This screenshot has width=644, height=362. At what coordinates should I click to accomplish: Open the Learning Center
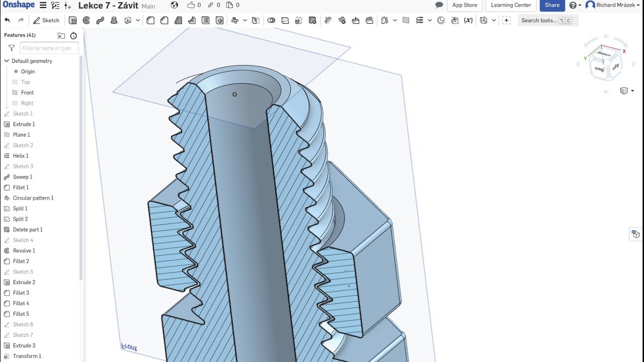[x=511, y=5]
